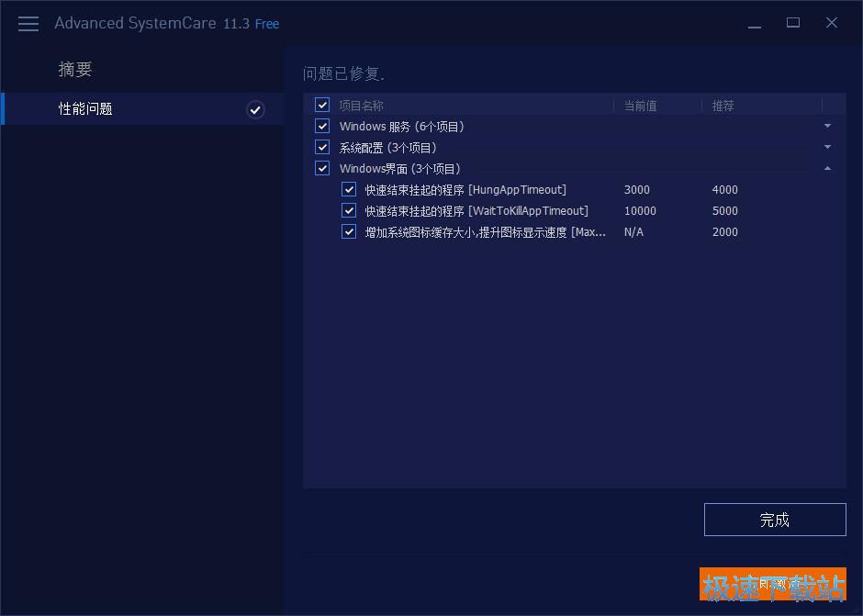The height and width of the screenshot is (616, 863).
Task: Maximize the Advanced SystemCare window
Action: pos(792,23)
